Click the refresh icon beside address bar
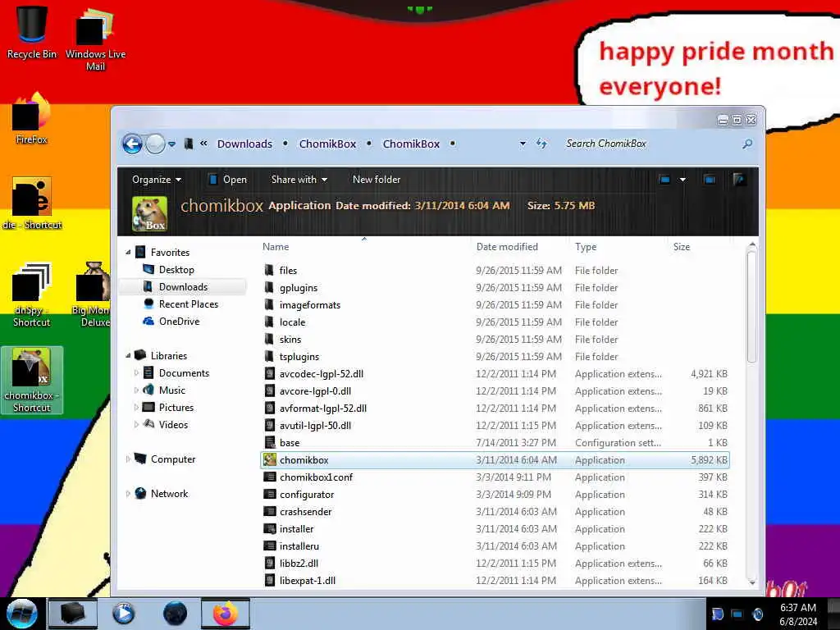 tap(541, 144)
